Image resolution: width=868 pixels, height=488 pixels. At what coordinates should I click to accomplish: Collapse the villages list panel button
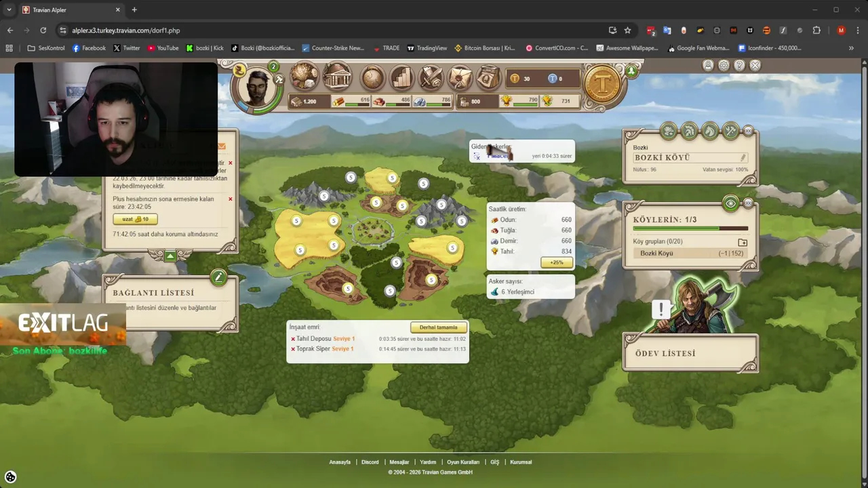click(x=749, y=203)
